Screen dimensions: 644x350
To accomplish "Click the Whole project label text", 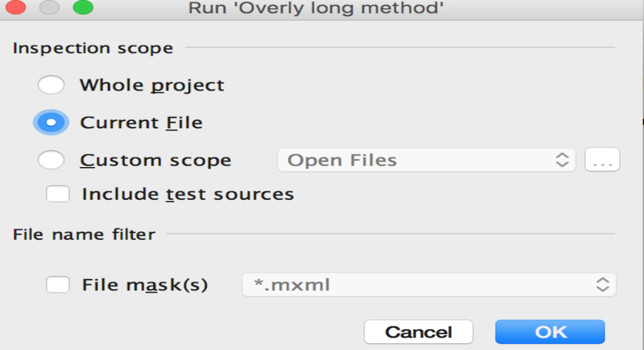I will pos(152,86).
